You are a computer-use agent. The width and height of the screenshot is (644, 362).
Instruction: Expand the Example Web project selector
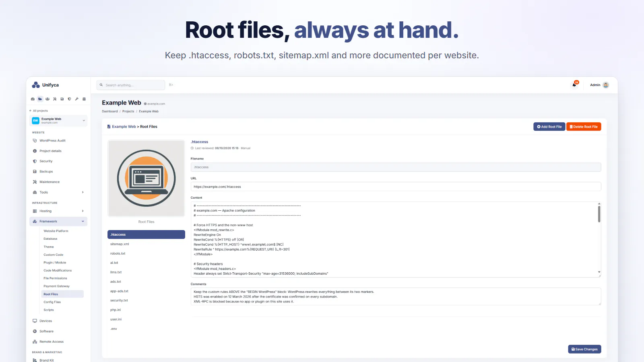(x=58, y=121)
